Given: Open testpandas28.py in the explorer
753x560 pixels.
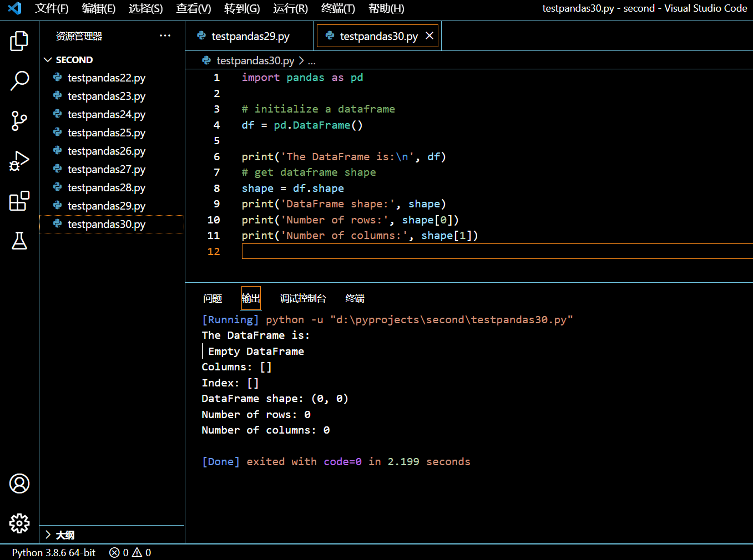Looking at the screenshot, I should [112, 188].
